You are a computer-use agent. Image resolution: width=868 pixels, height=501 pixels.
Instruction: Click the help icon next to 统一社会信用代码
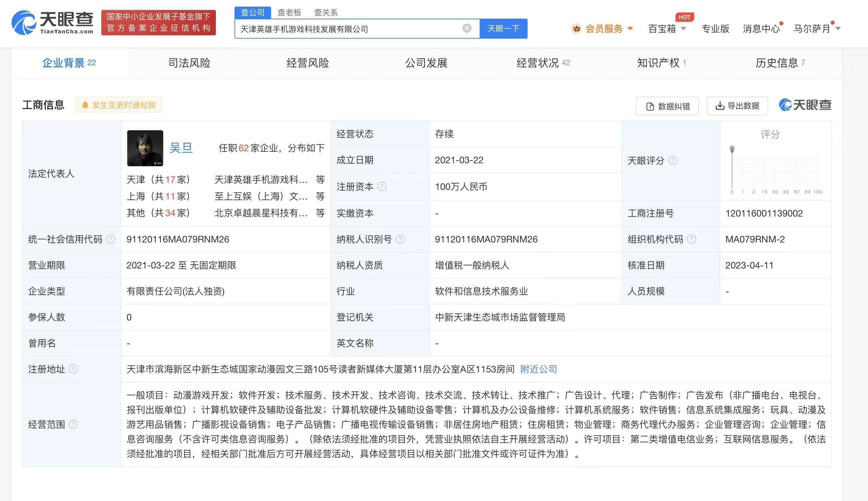(x=111, y=239)
